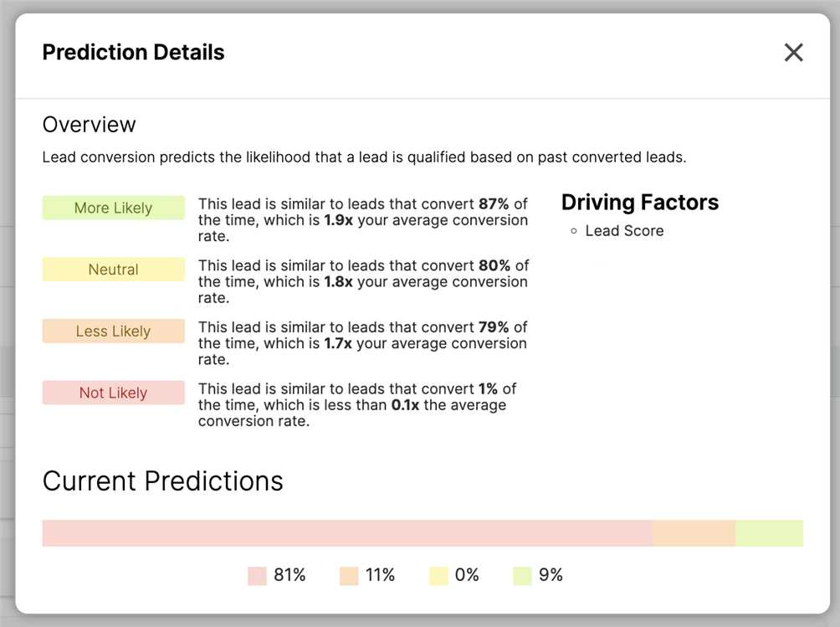Click the green segment of predictions bar

coord(769,533)
